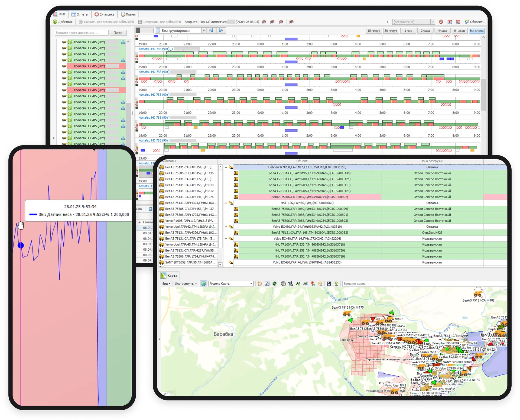
Task: Collapse the Liebherr R 9200 group
Action: [x=226, y=167]
